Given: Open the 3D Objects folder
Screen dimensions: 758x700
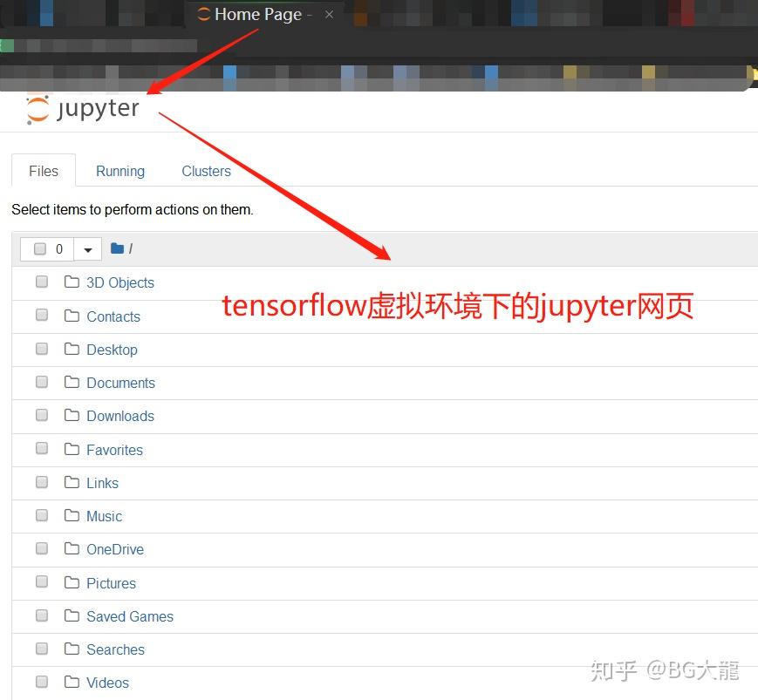Looking at the screenshot, I should 120,282.
